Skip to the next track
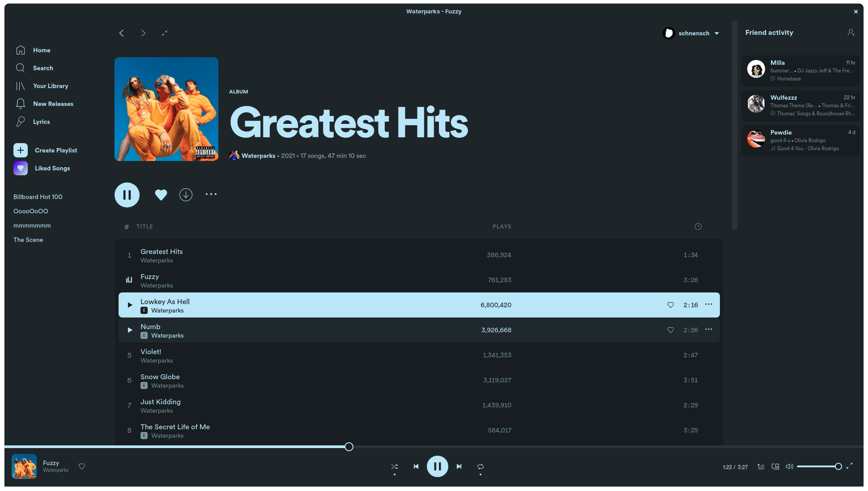Screen dimensions: 868x491 coord(459,466)
